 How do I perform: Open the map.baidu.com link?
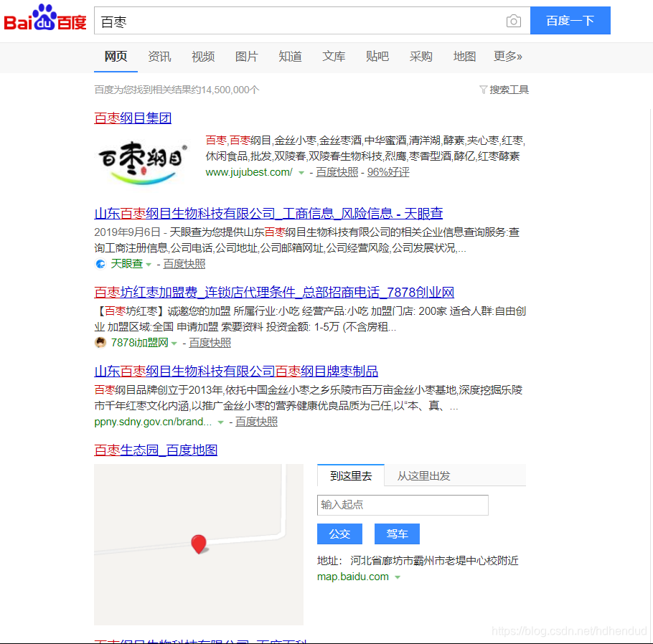click(x=353, y=577)
